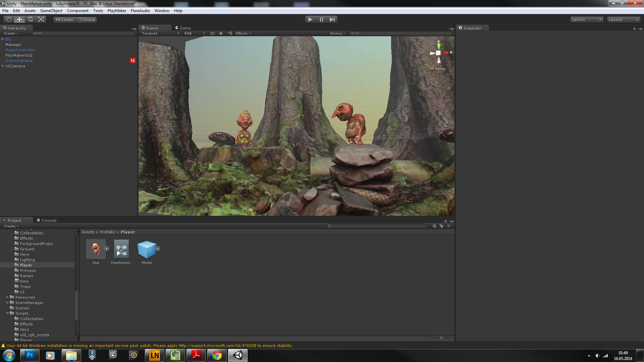Click search by type icon in Project

[434, 226]
